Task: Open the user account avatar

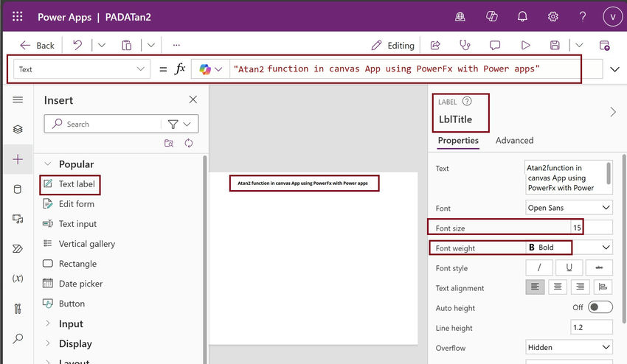Action: pos(612,17)
